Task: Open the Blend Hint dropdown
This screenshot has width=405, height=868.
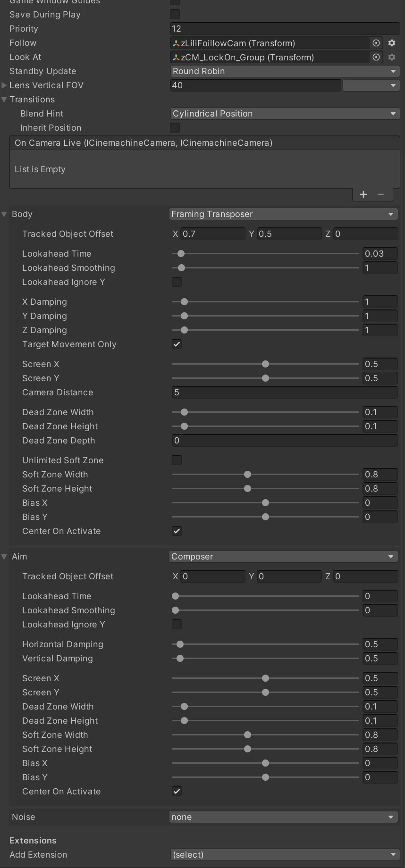Action: click(283, 113)
